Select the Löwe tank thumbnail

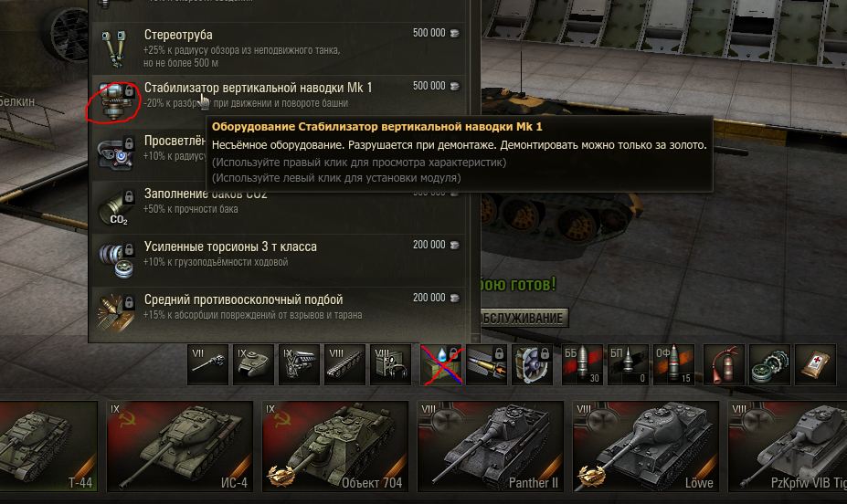(x=645, y=446)
